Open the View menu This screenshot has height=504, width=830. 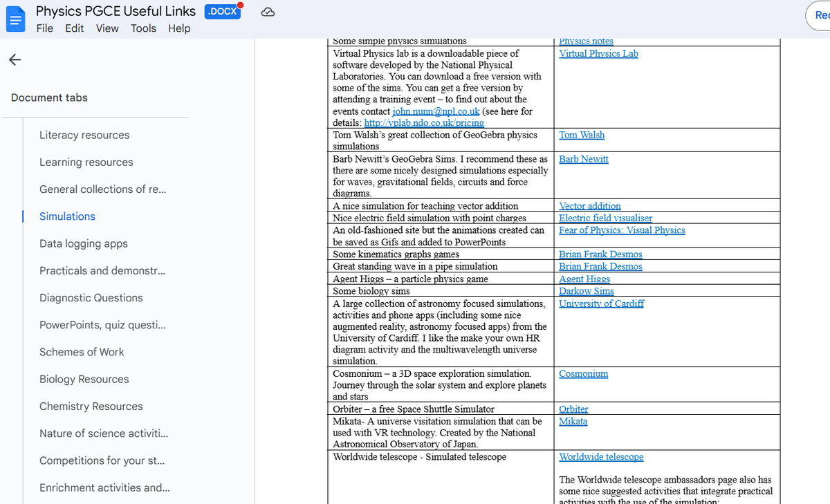pyautogui.click(x=107, y=28)
